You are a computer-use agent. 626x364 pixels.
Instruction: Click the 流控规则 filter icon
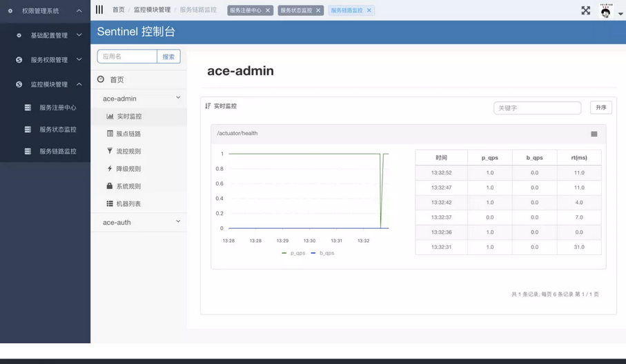click(x=110, y=151)
